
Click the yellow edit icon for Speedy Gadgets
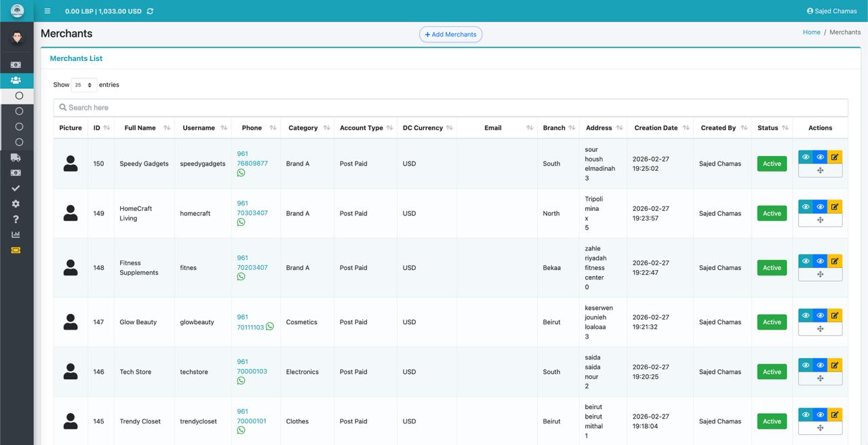pyautogui.click(x=835, y=157)
